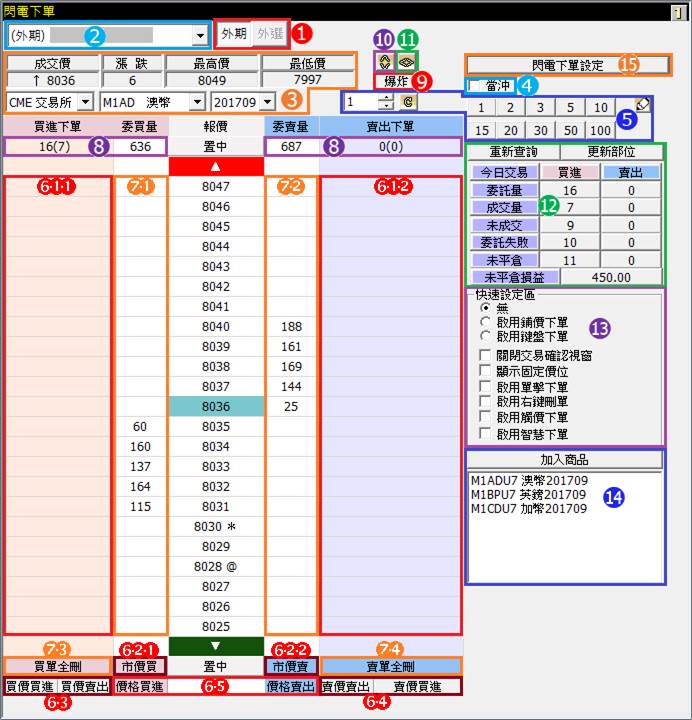
Task: Click the 賣價買進 button
Action: click(x=417, y=686)
